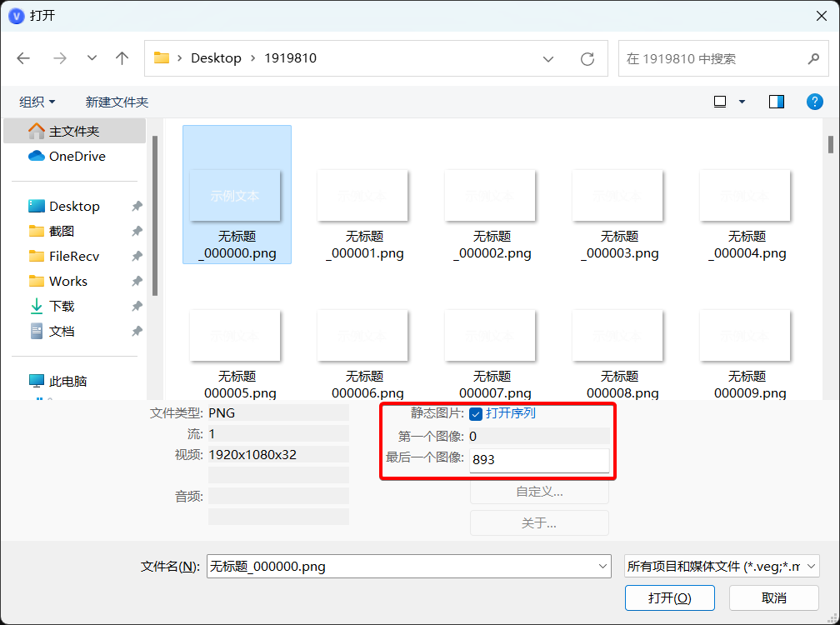Click the view mode icon on the toolbar
This screenshot has height=625, width=840.
pos(718,101)
